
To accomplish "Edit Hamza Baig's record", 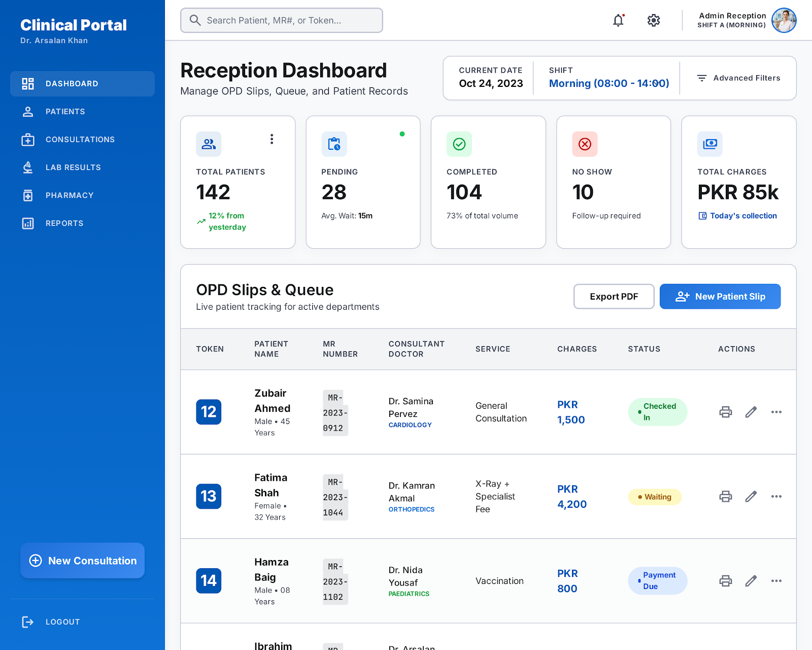I will tap(751, 580).
